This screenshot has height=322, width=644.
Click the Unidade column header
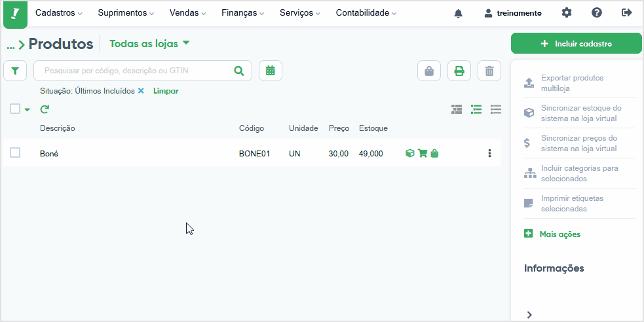[x=303, y=128]
